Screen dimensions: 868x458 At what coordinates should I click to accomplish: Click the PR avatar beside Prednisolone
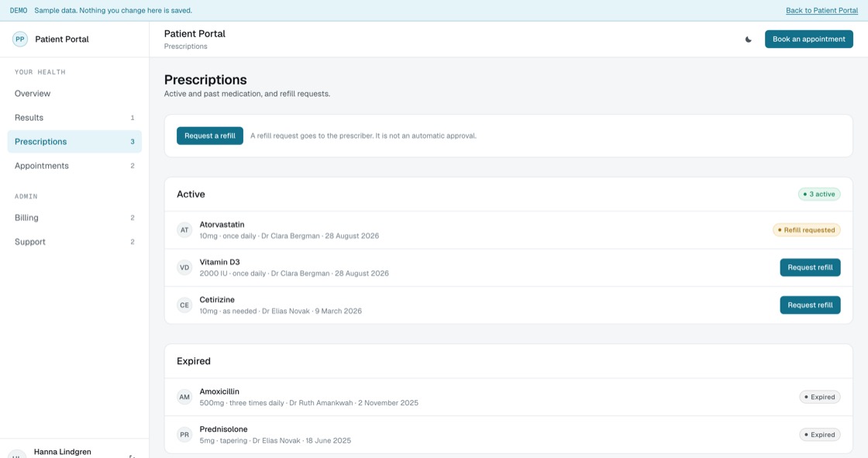184,435
